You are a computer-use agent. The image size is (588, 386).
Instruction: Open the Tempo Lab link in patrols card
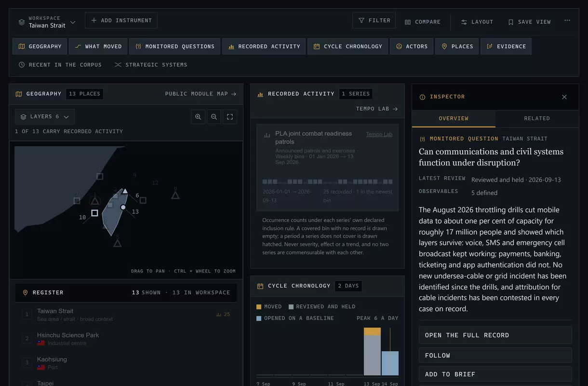[379, 135]
